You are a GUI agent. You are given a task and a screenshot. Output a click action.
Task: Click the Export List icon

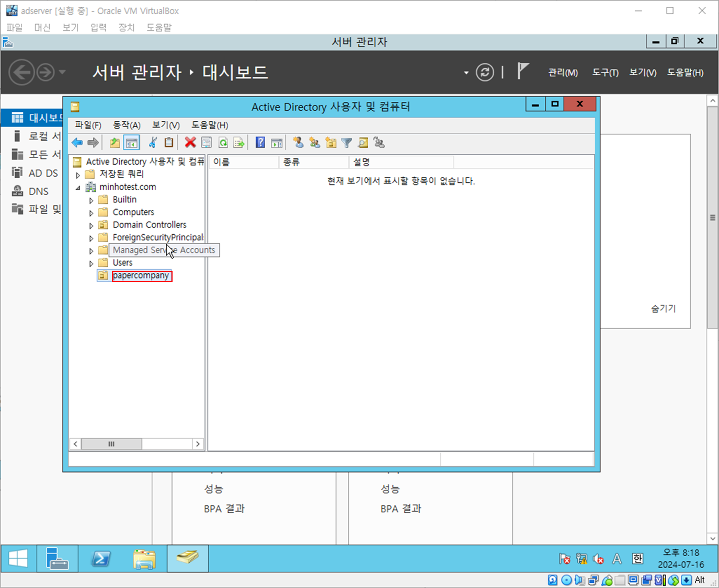239,143
